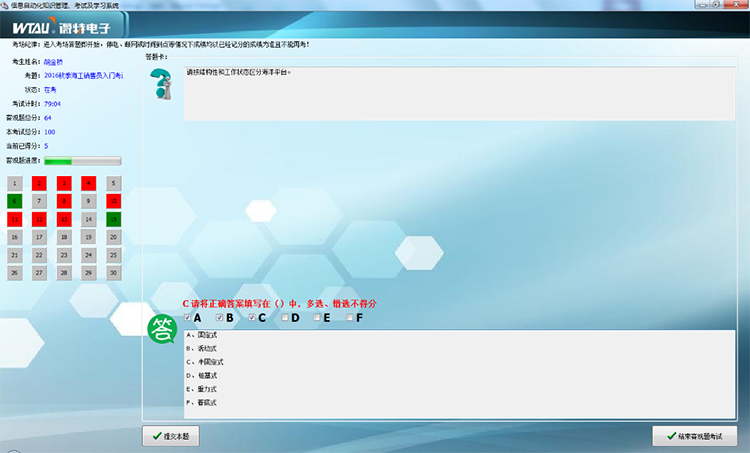
Task: Uncheck answer option A checkbox
Action: [187, 318]
